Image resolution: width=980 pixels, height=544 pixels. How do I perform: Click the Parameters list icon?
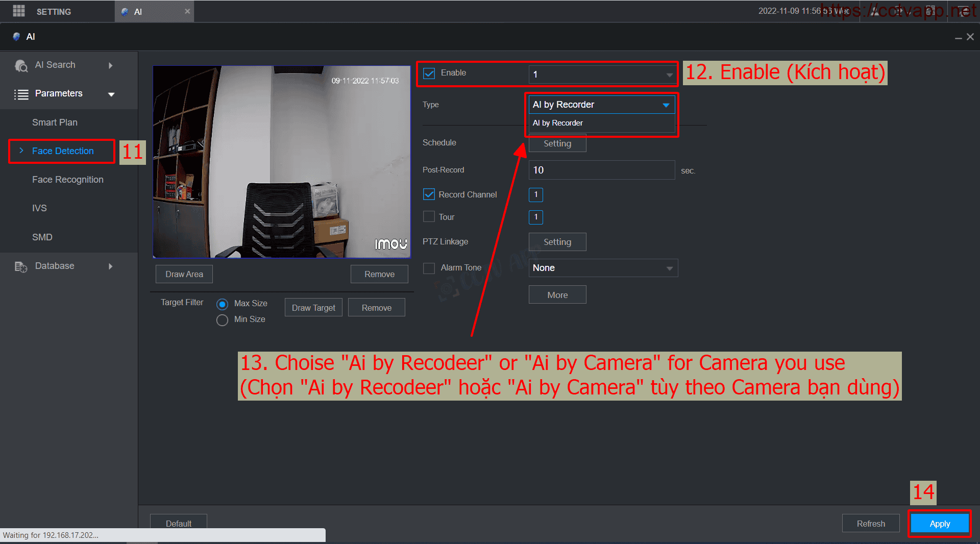click(x=21, y=94)
